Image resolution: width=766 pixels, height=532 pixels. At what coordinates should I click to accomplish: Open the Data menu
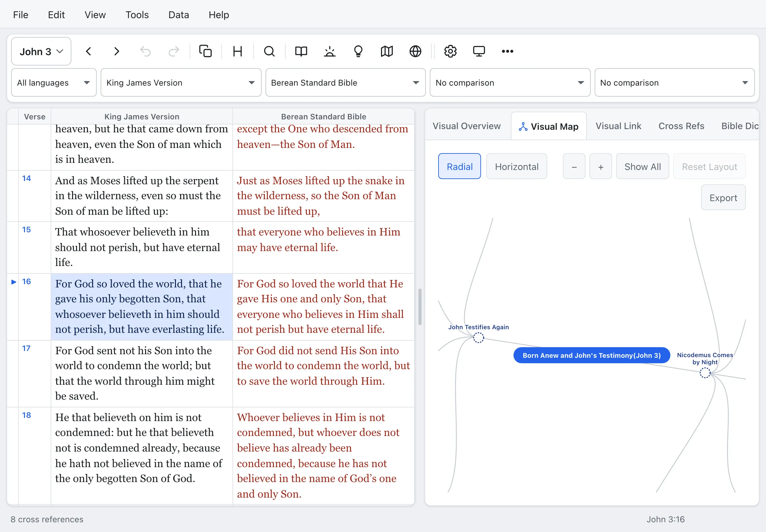pyautogui.click(x=179, y=15)
